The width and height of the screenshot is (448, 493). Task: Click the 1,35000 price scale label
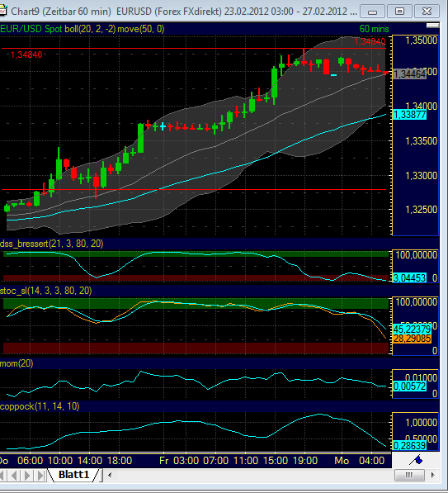click(422, 40)
